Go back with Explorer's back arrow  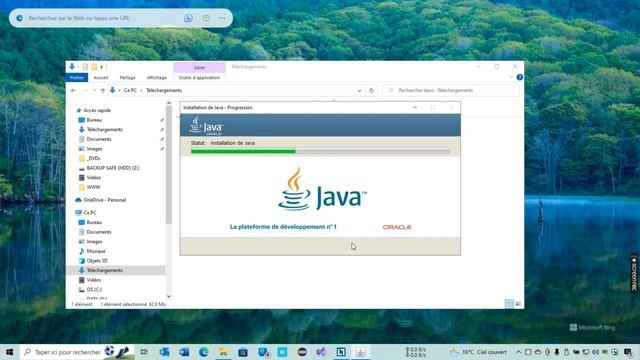[x=73, y=90]
